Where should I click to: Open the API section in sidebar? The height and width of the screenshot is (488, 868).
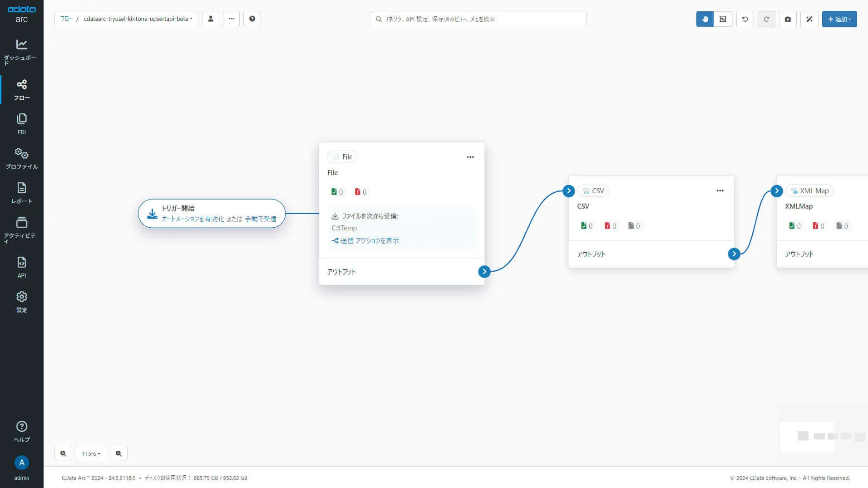[x=21, y=268]
